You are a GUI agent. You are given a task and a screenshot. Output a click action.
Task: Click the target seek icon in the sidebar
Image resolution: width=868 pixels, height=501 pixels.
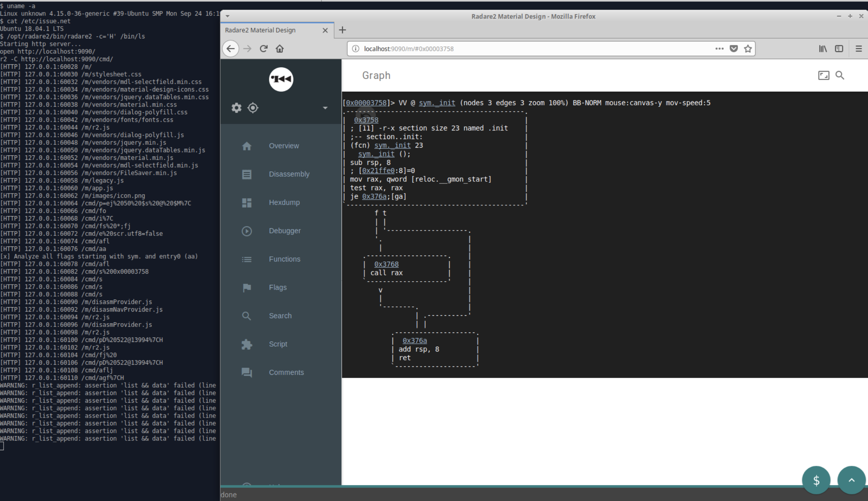click(253, 108)
